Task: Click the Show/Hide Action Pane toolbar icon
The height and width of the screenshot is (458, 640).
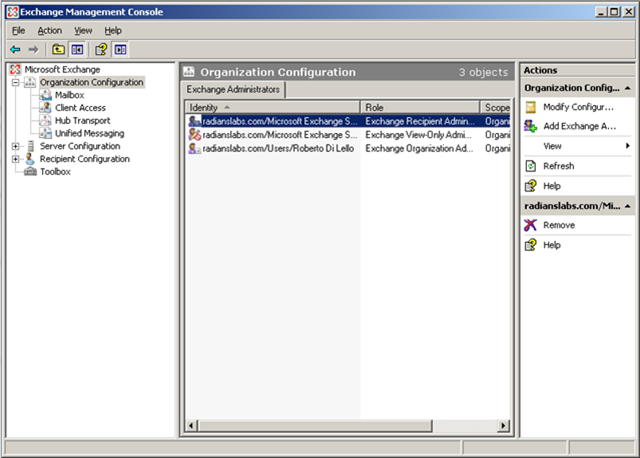Action: click(120, 49)
